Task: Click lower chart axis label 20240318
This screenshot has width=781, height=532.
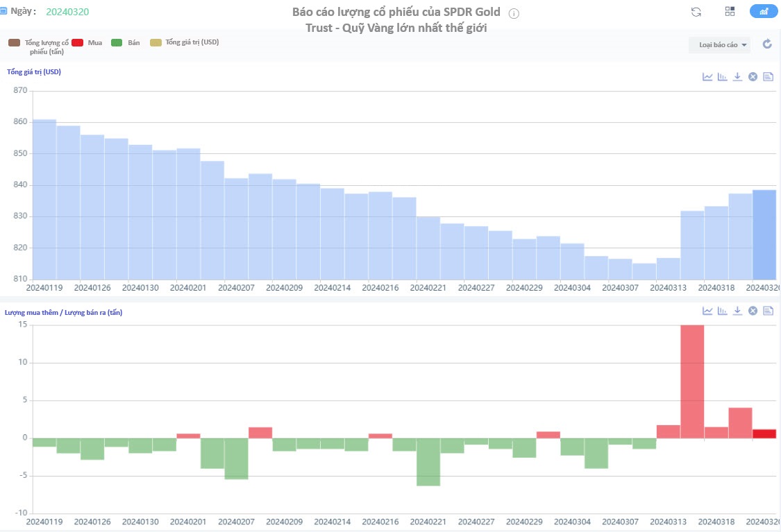Action: [x=716, y=522]
